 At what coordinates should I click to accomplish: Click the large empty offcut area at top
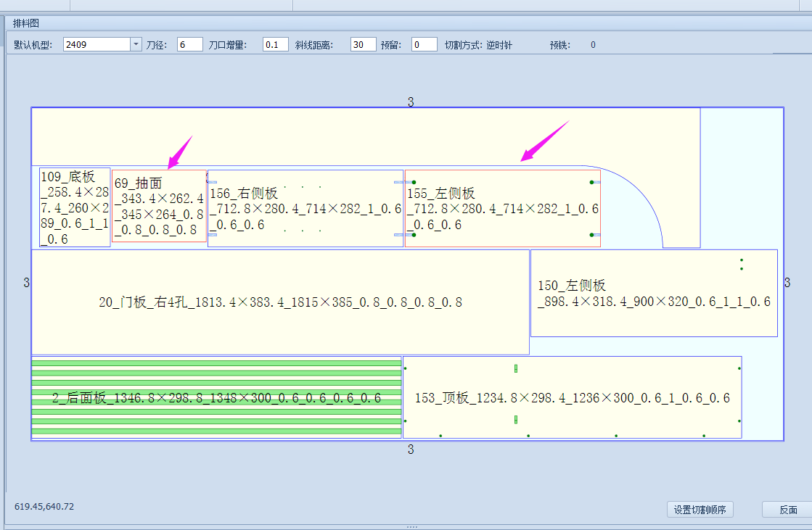(x=366, y=136)
